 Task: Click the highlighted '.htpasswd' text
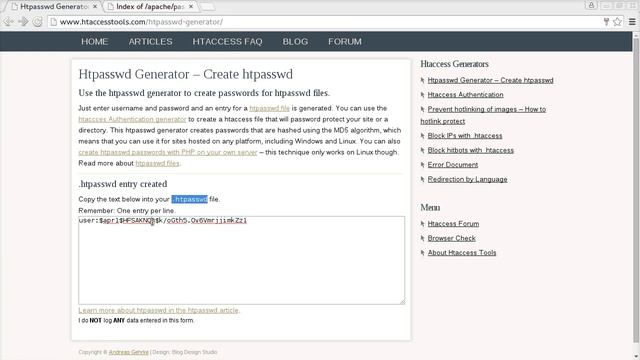tap(189, 199)
